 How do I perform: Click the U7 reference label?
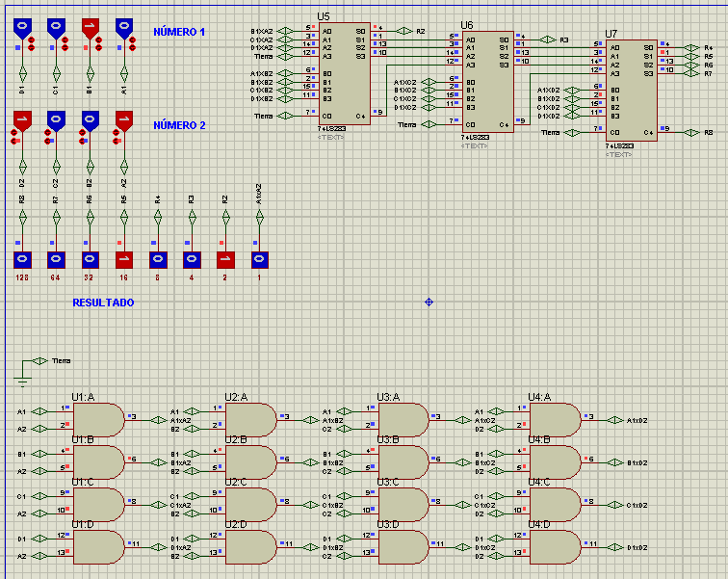(611, 34)
